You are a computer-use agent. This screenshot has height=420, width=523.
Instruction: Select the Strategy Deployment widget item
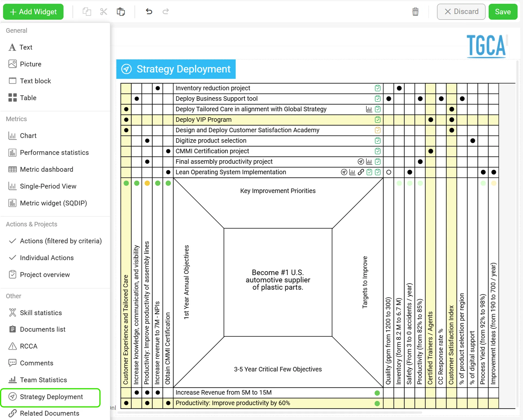pyautogui.click(x=51, y=397)
